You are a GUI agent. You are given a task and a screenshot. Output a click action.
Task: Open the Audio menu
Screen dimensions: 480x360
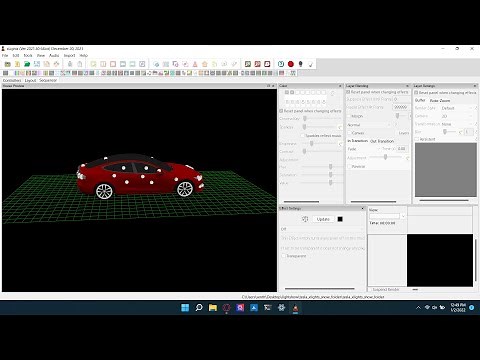54,55
